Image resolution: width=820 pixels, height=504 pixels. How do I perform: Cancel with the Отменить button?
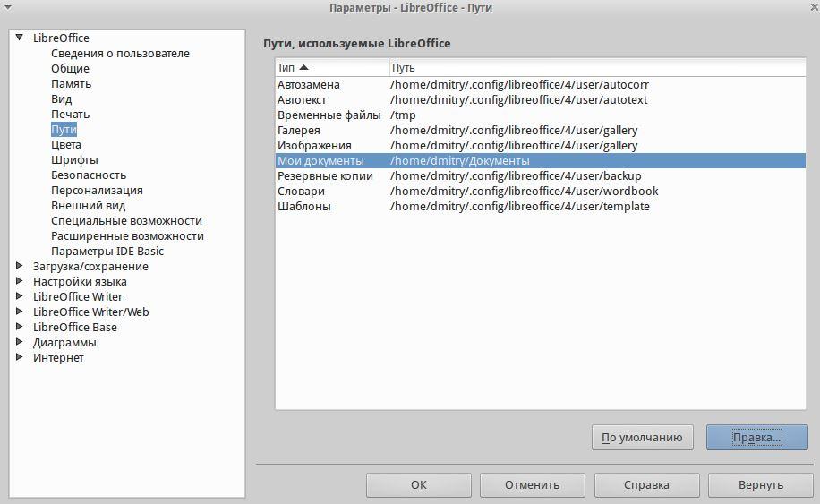533,484
